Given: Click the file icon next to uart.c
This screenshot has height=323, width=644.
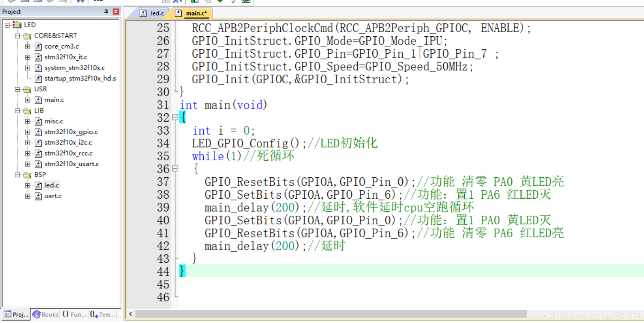Looking at the screenshot, I should tap(39, 196).
